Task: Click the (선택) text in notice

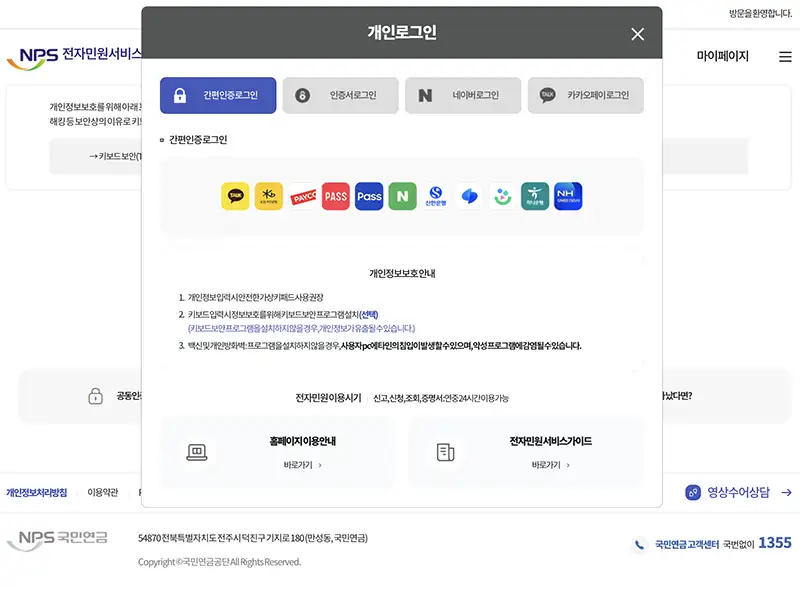Action: click(x=368, y=314)
